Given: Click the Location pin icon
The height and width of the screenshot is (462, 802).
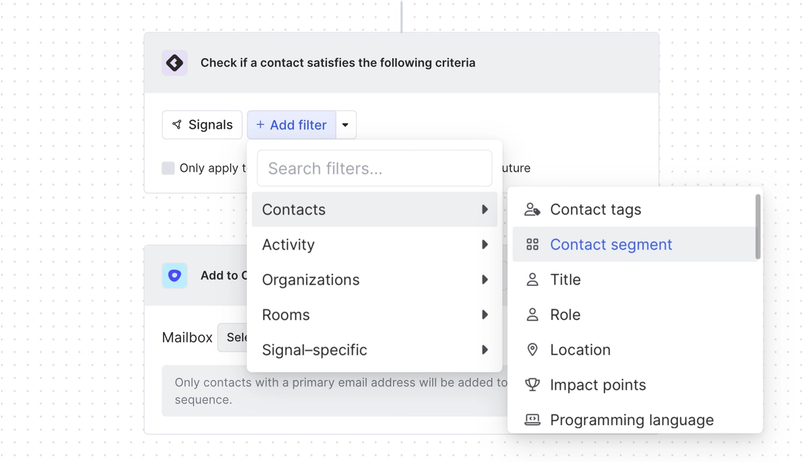Looking at the screenshot, I should point(532,350).
